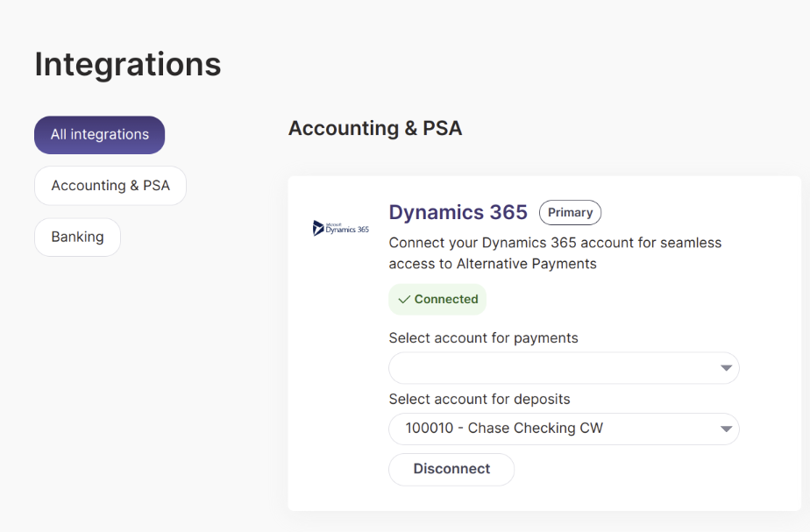Switch to Accounting & PSA category
This screenshot has width=810, height=532.
[110, 186]
